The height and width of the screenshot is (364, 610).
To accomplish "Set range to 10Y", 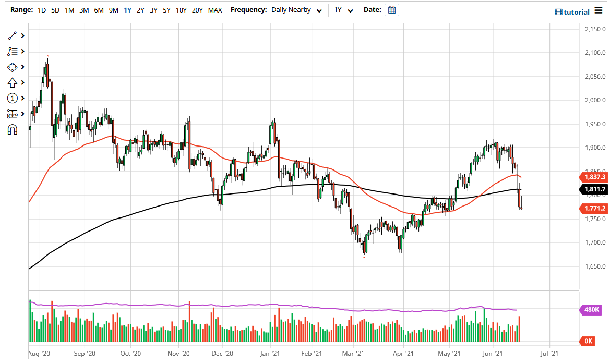I will (x=181, y=10).
